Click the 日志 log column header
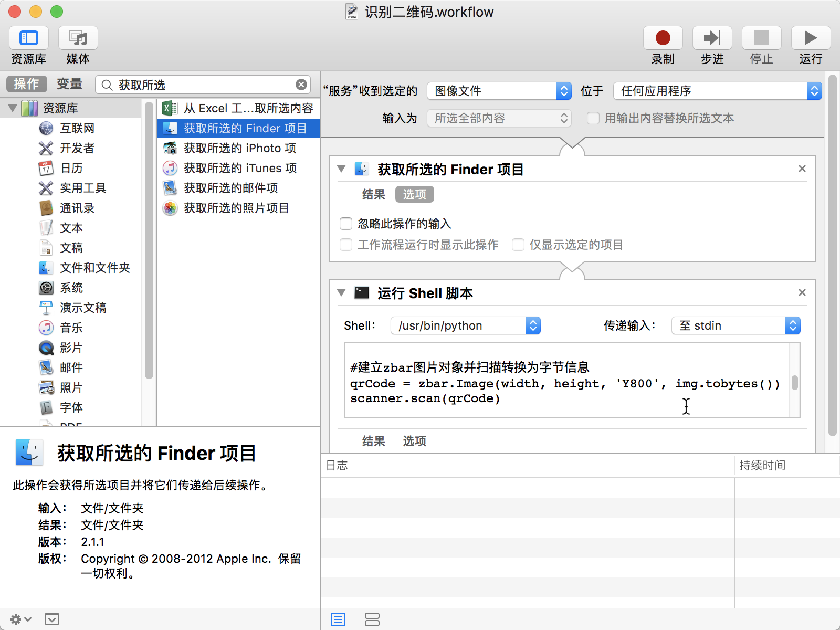Viewport: 840px width, 630px height. pyautogui.click(x=527, y=466)
